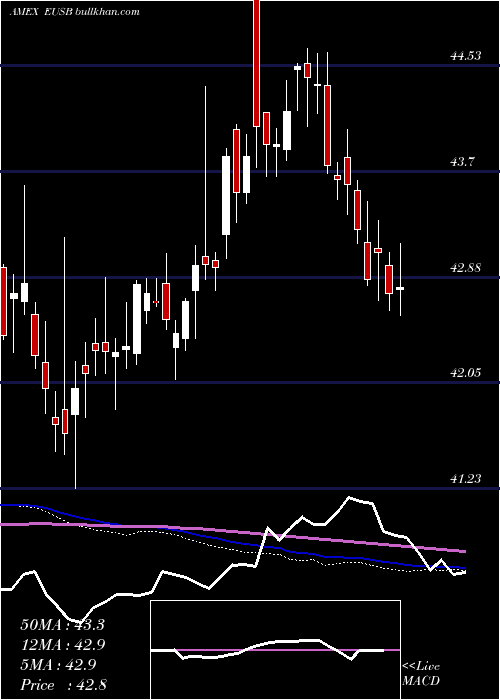The image size is (500, 700).
Task: Click the Price : 42.8 readout
Action: (62, 685)
